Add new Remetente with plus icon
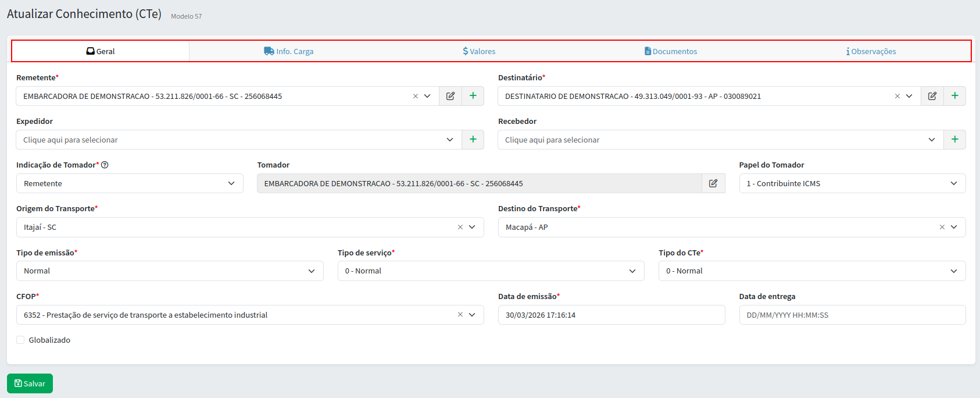Screen dimensions: 980x398 pyautogui.click(x=473, y=96)
